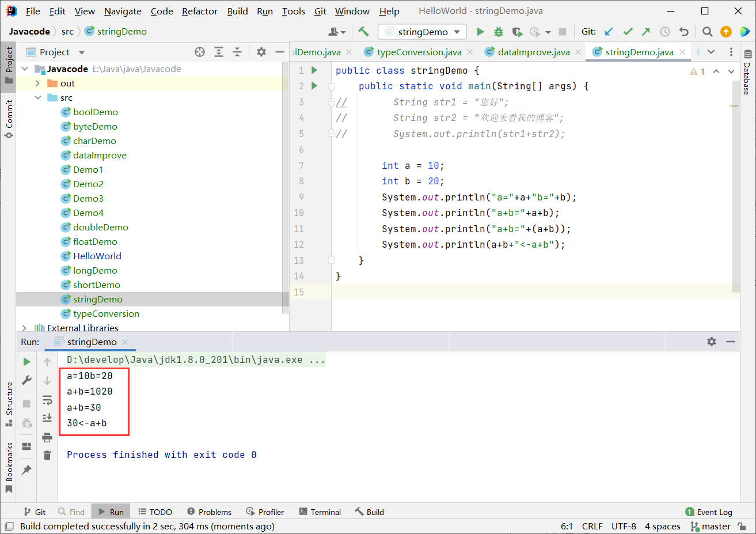Click the CRLF line separator widget
Viewport: 756px width, 534px height.
coord(592,526)
